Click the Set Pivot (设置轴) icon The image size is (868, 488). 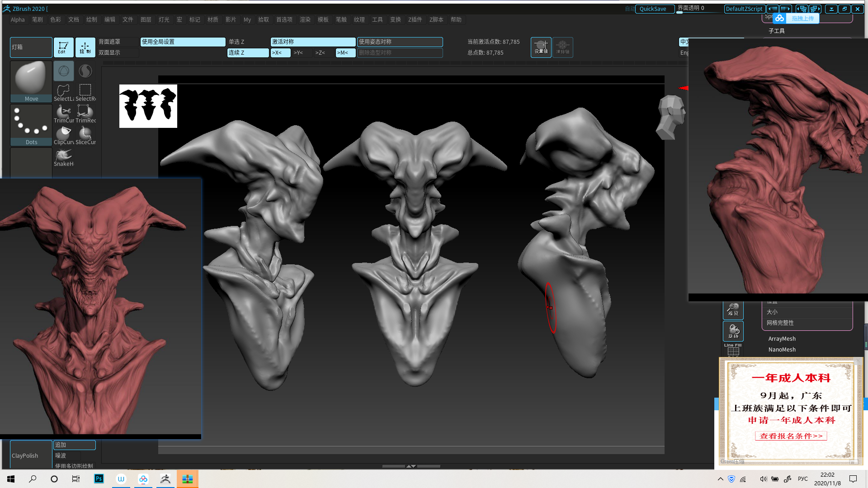click(x=541, y=47)
